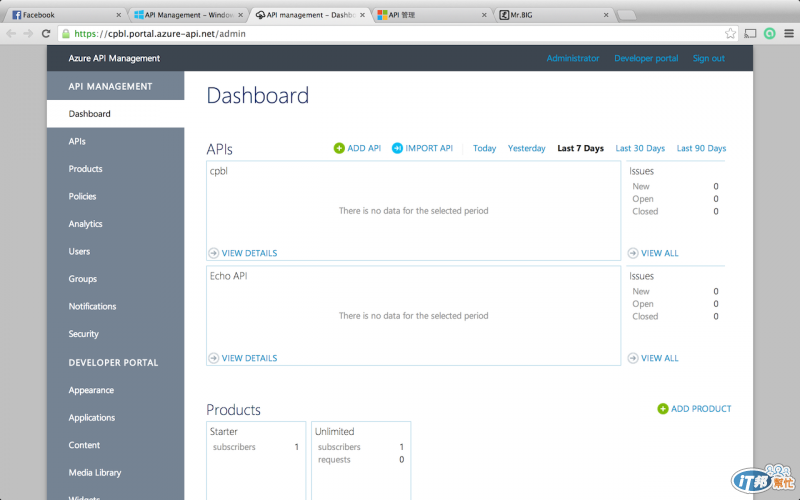Reload the page with refresh icon

[46, 34]
